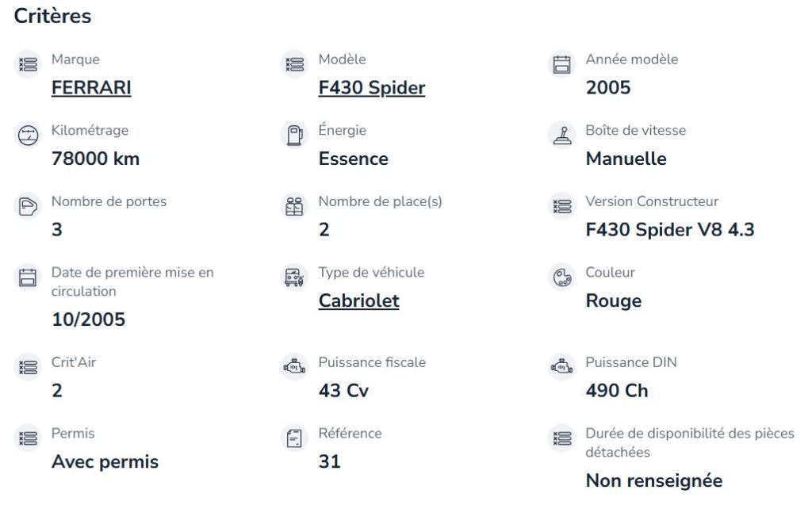Click the document icon beside Référence
Screen dimensions: 812x505
coord(295,438)
